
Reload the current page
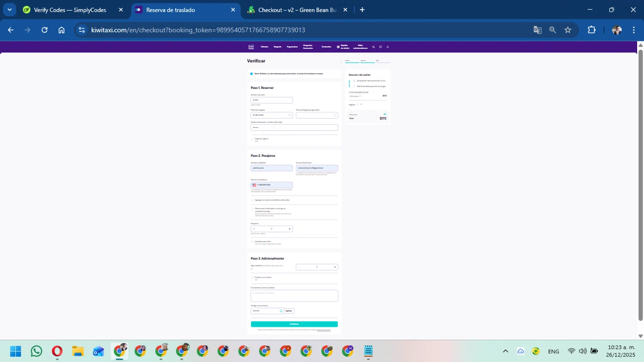coord(45,30)
